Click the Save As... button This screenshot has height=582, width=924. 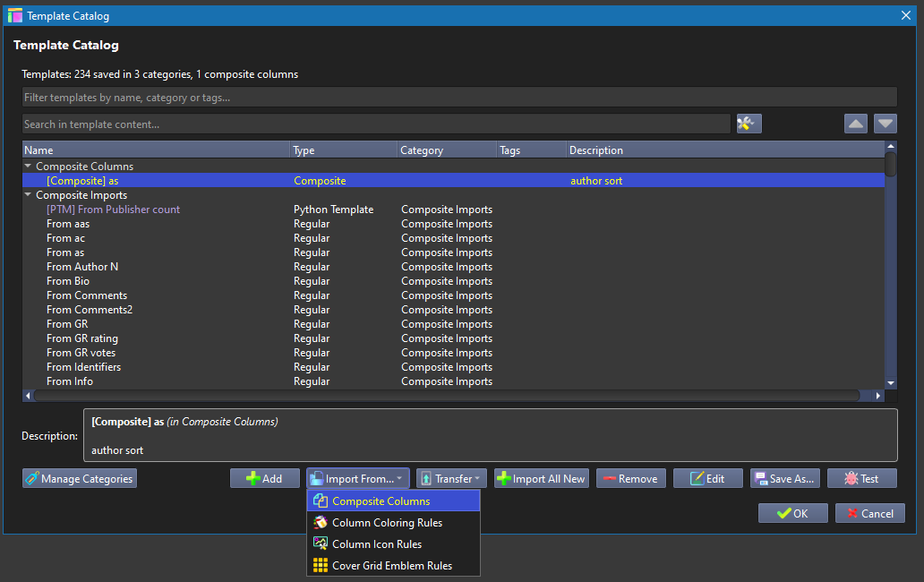[x=785, y=478]
